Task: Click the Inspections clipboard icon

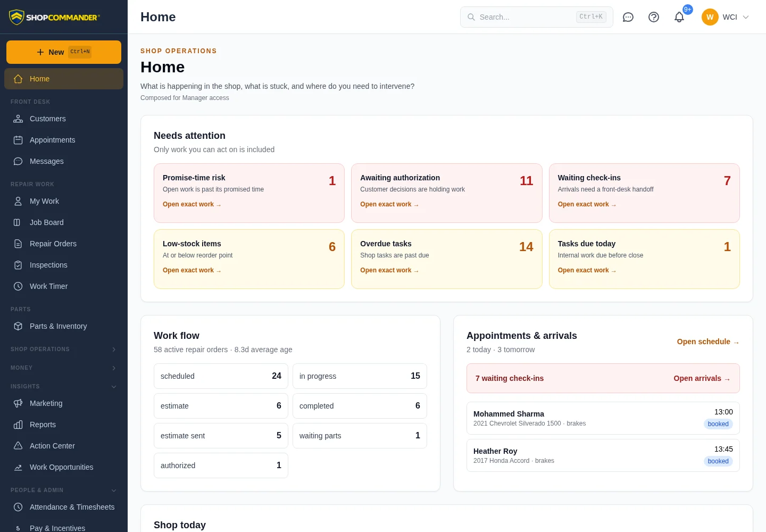Action: point(18,265)
